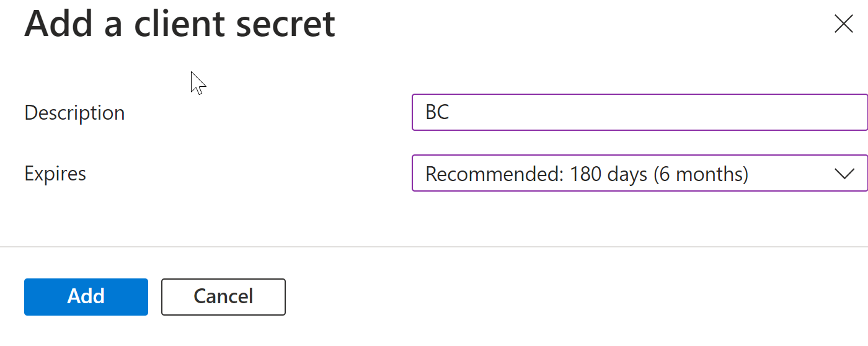Close the Add a client secret panel

click(843, 24)
